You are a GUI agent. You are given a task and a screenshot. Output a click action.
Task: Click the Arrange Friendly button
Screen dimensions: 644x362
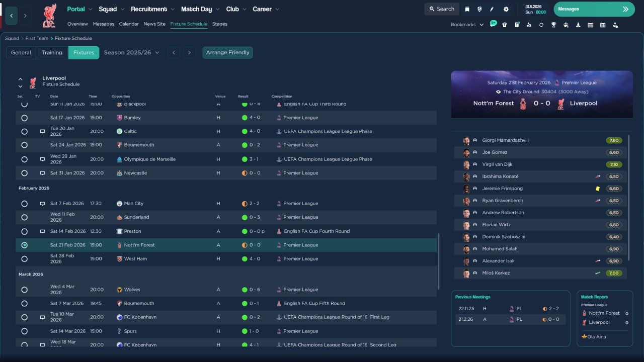227,52
